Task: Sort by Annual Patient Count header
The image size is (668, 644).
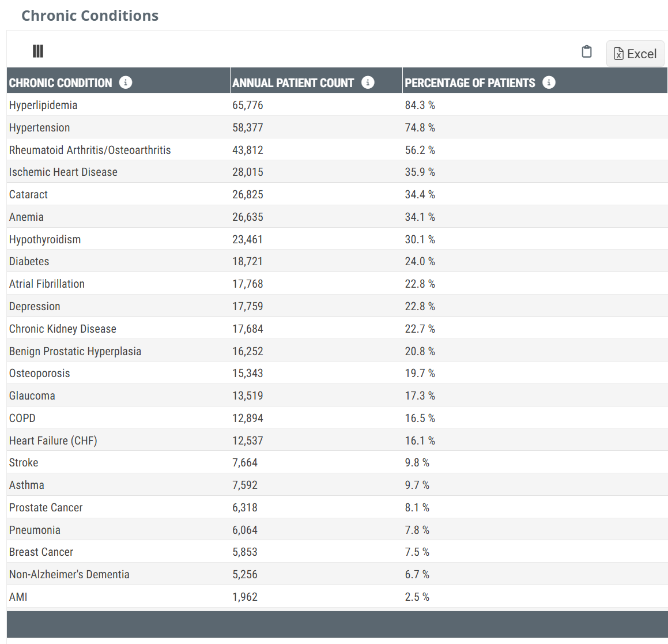Action: tap(293, 83)
